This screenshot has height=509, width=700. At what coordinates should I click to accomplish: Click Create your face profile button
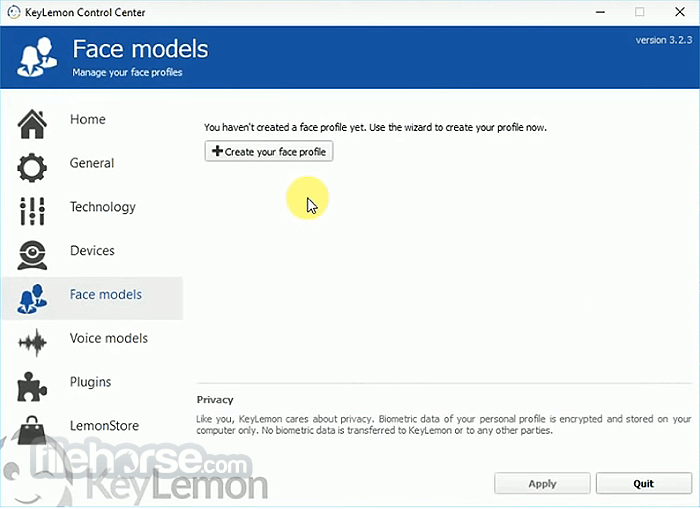pos(269,151)
